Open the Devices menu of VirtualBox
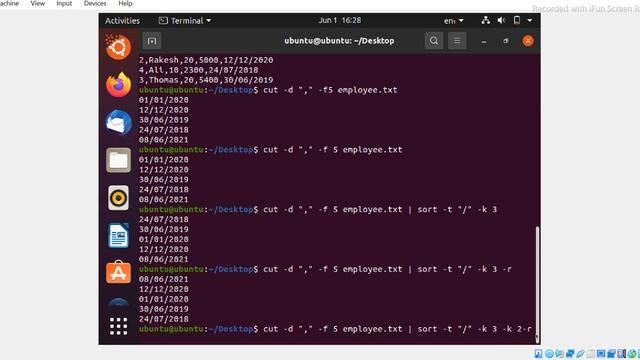 pyautogui.click(x=95, y=3)
